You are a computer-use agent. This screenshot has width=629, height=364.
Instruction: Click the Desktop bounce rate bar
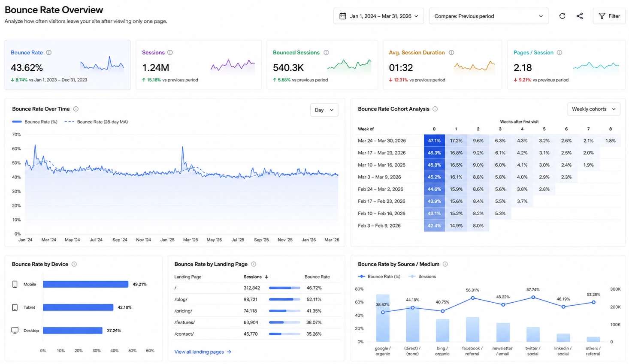coord(73,331)
